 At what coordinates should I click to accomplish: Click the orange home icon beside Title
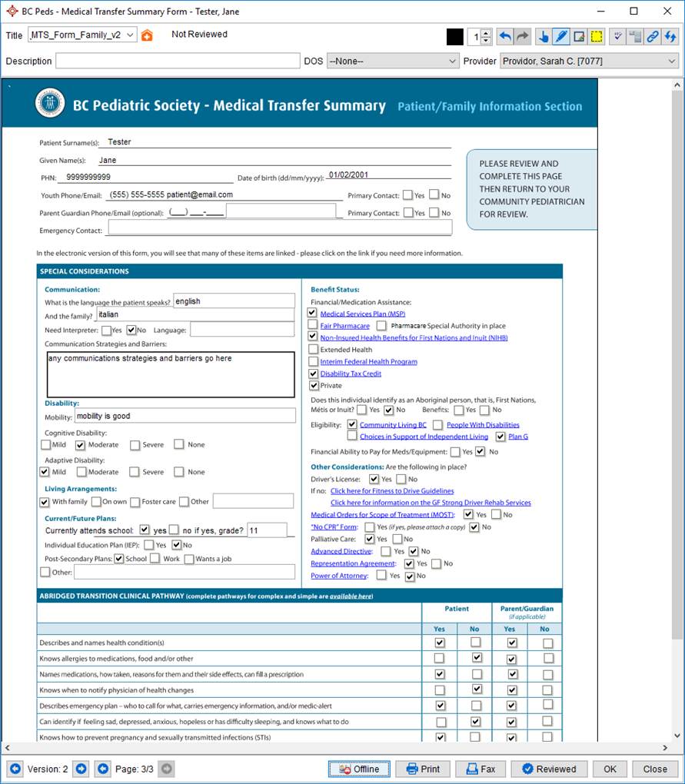pos(147,35)
